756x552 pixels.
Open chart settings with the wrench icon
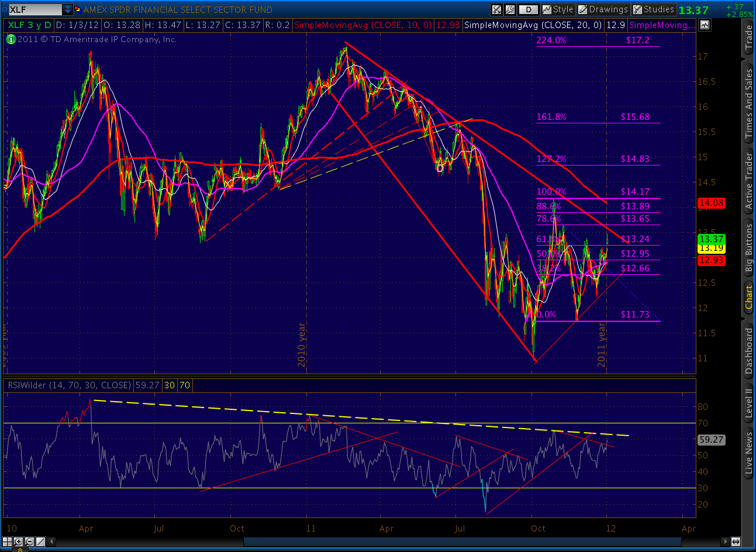point(509,9)
